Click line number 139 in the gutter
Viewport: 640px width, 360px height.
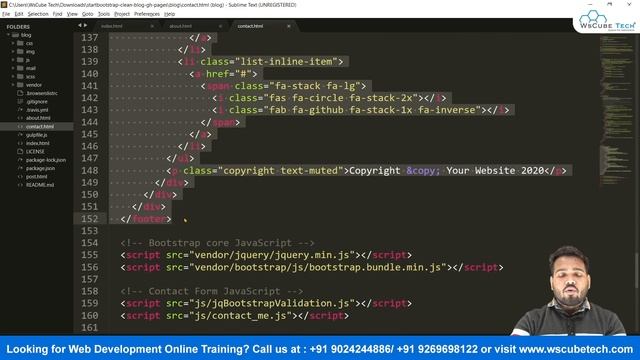[89, 62]
